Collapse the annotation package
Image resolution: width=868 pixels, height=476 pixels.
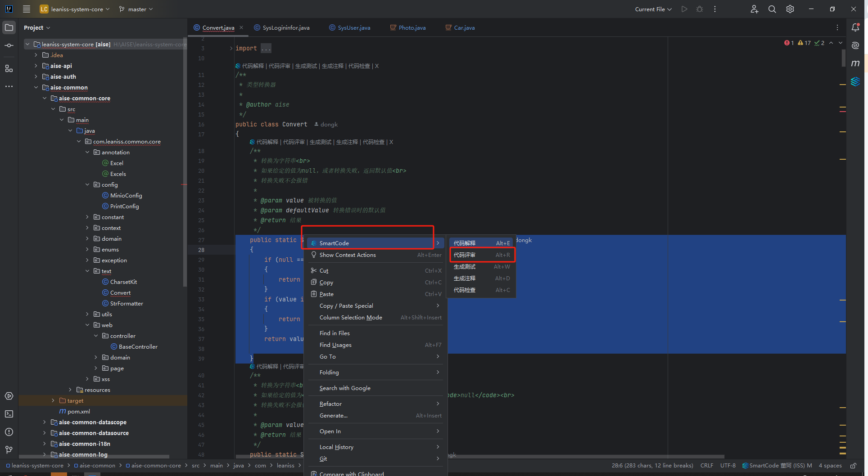click(x=87, y=152)
